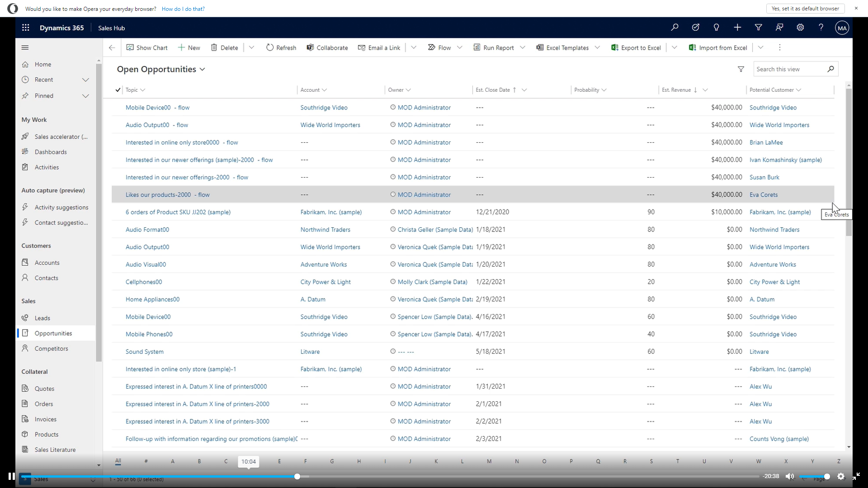Open the settings gear in header
Screen dimensions: 868x488
point(800,28)
